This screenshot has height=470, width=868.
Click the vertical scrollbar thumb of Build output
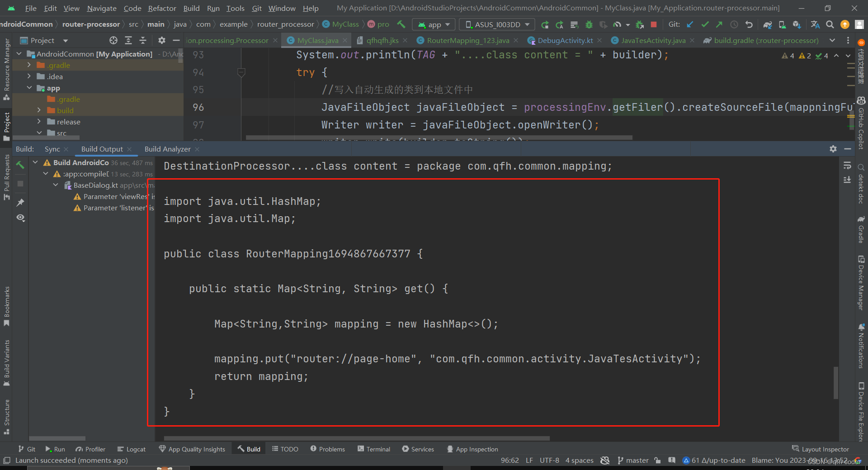click(x=836, y=383)
